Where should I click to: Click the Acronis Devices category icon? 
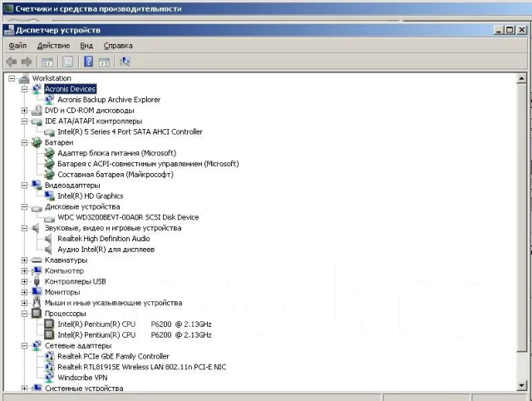[x=37, y=89]
